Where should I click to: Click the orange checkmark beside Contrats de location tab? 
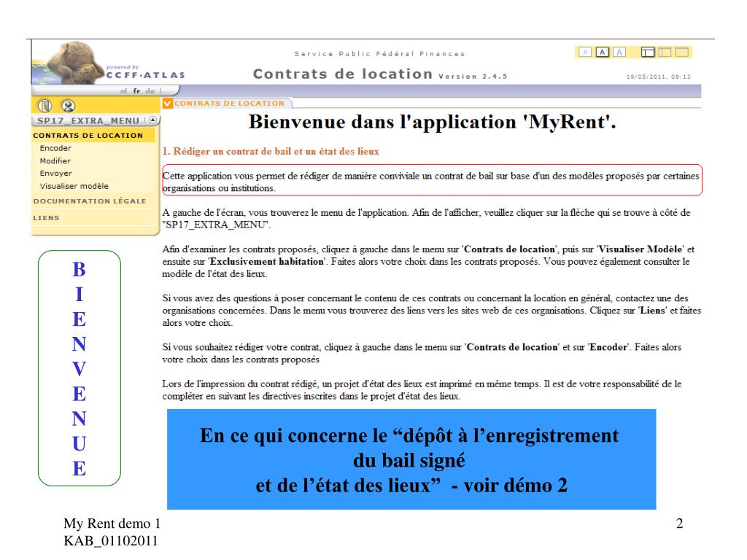[x=167, y=104]
